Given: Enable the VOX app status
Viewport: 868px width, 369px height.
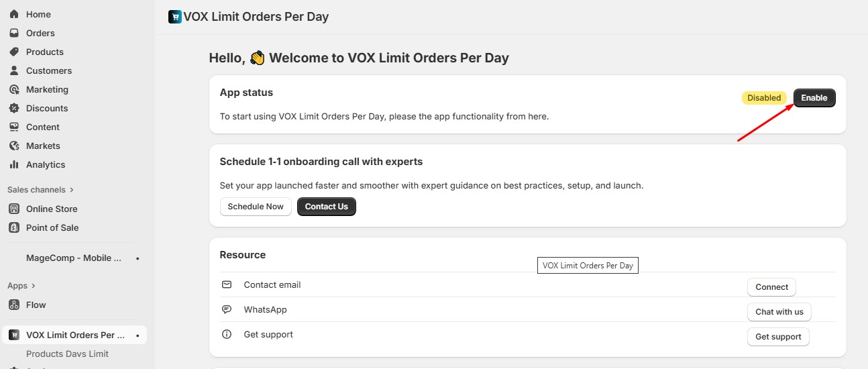Looking at the screenshot, I should click(814, 98).
